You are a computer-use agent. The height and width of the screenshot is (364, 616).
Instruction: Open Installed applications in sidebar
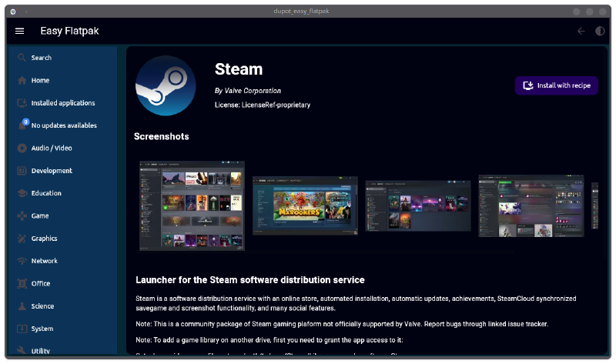click(62, 103)
